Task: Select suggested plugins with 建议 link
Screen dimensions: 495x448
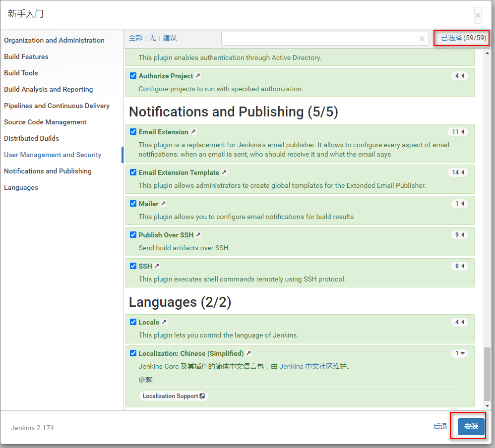Action: 170,38
